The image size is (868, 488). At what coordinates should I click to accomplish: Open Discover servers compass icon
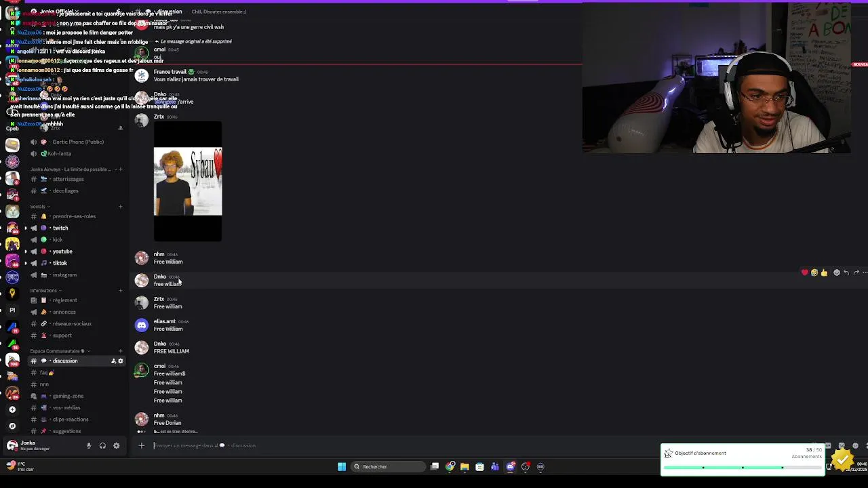[x=12, y=426]
